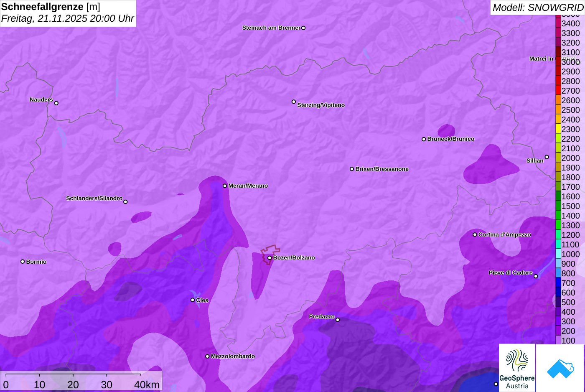
Task: Click the 800 m blue legend swatch
Action: [x=558, y=273]
